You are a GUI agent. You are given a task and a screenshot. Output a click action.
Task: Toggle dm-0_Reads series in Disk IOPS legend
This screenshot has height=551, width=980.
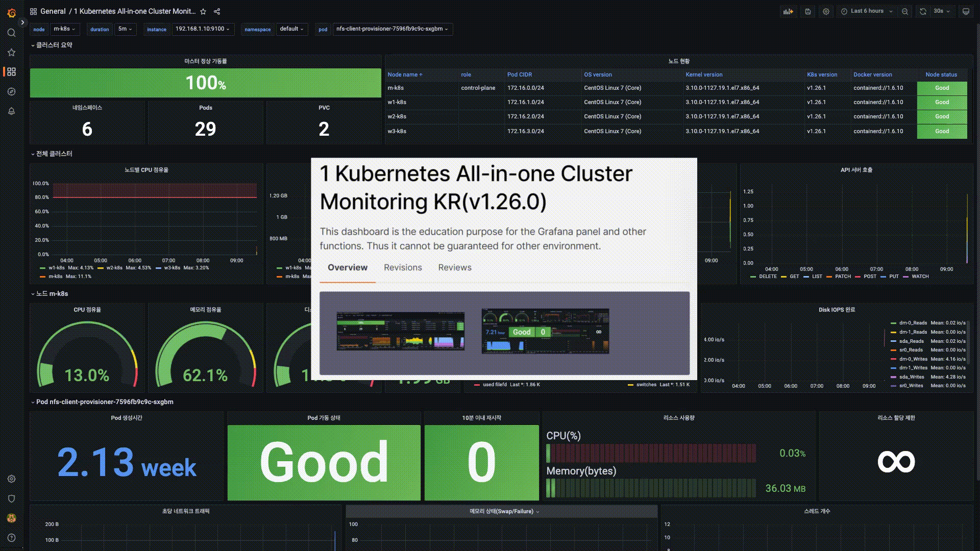913,323
